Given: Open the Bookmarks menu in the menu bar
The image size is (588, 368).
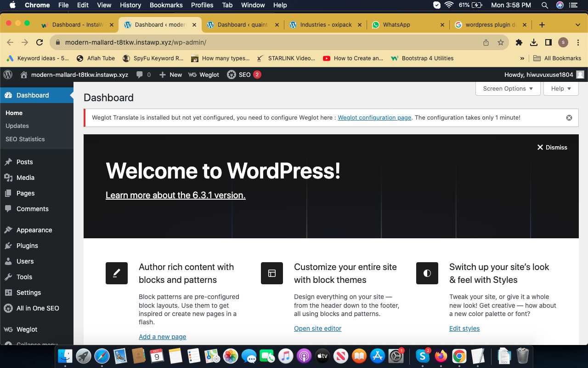Looking at the screenshot, I should 166,5.
